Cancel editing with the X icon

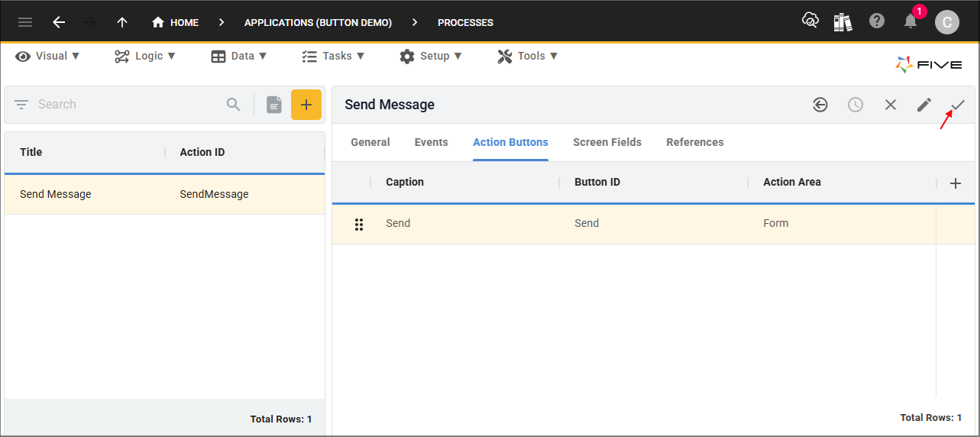891,105
